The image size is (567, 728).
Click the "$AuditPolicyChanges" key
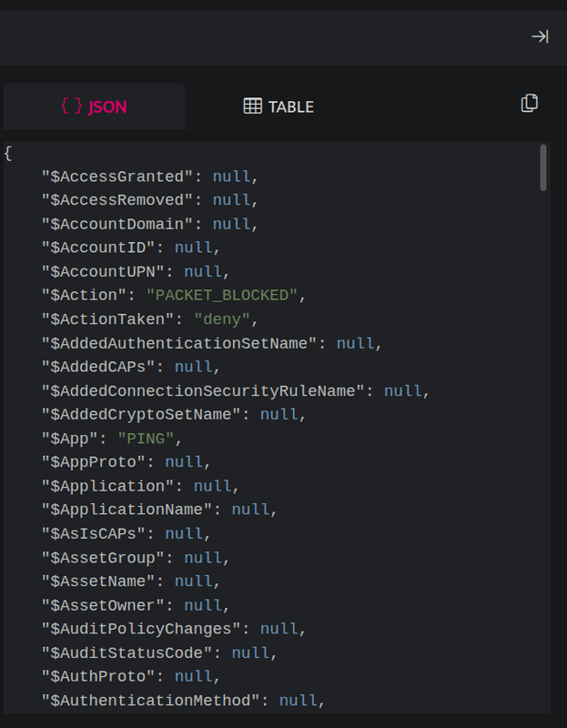141,629
